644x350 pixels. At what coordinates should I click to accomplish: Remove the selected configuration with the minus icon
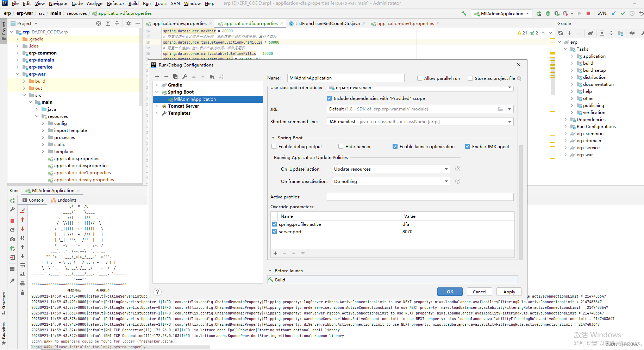(166, 77)
